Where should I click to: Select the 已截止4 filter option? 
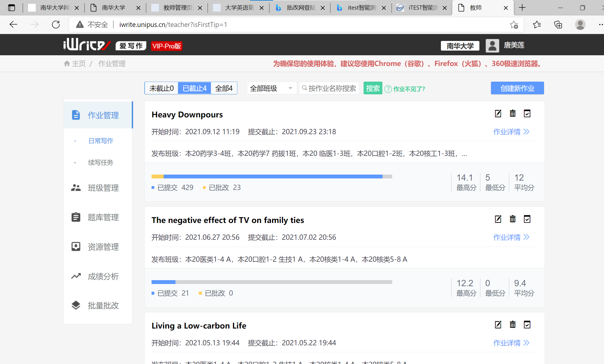click(x=194, y=88)
